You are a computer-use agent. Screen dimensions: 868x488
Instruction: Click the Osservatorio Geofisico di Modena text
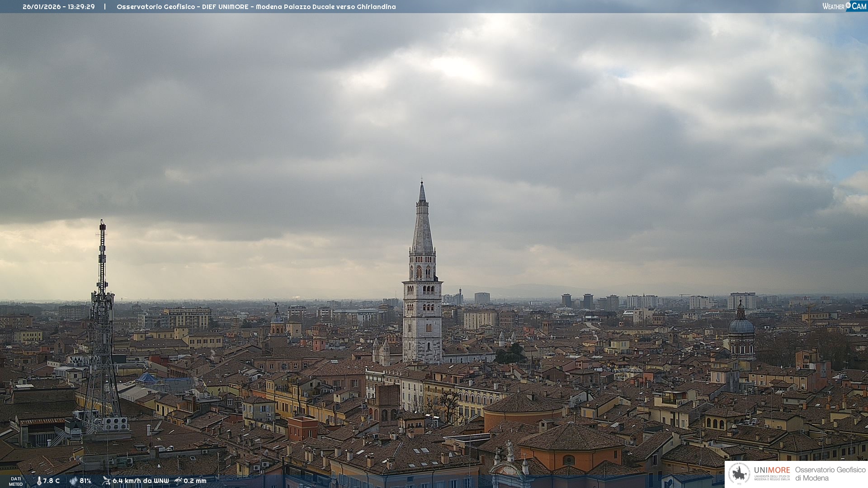click(x=830, y=474)
